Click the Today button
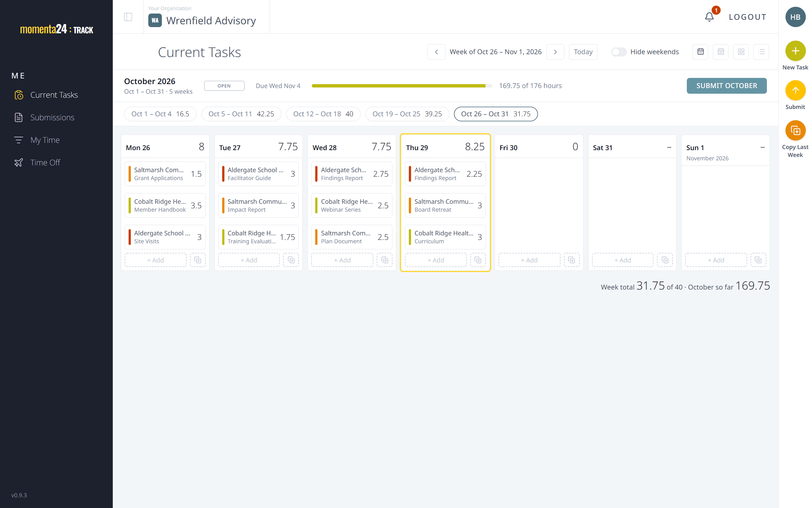This screenshot has height=508, width=812. pyautogui.click(x=583, y=52)
